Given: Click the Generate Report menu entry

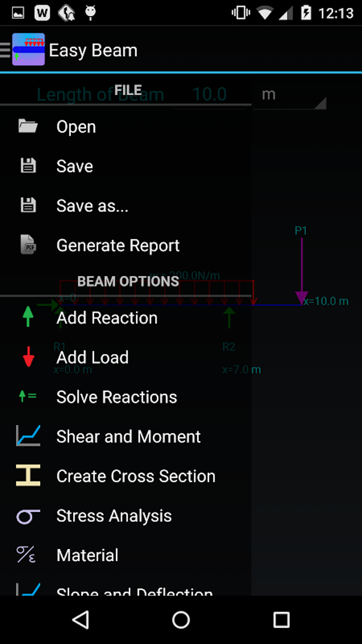Looking at the screenshot, I should tap(117, 245).
